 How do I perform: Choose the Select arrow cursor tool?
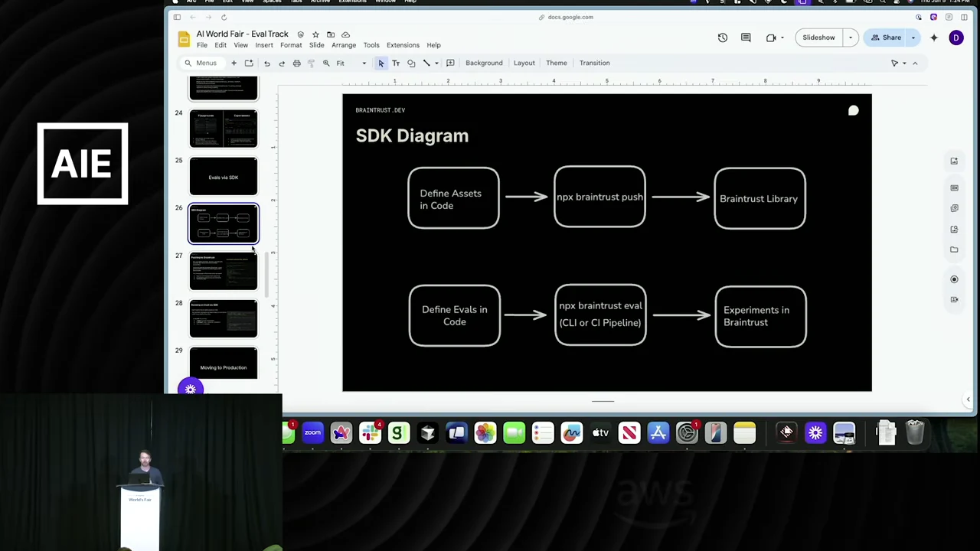pyautogui.click(x=381, y=63)
